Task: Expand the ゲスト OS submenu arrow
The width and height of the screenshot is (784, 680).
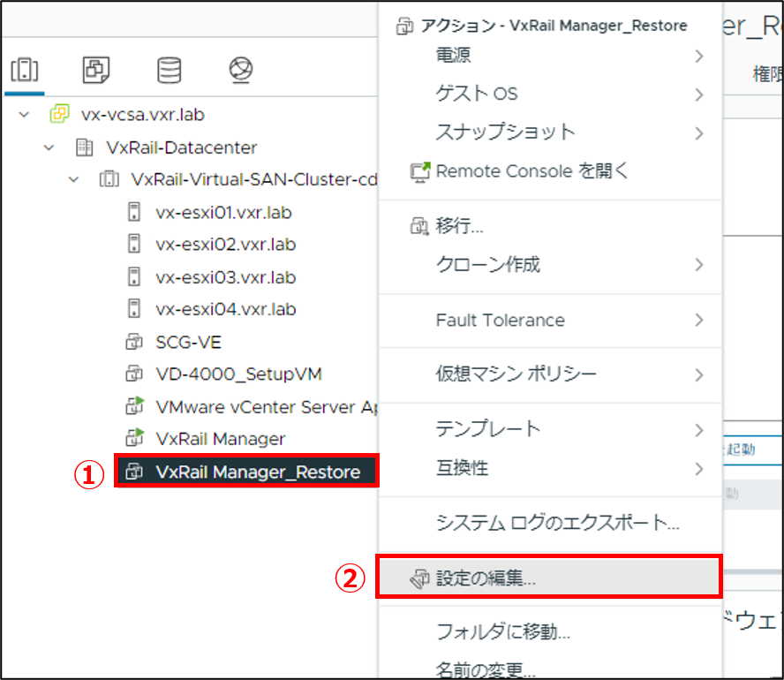Action: 699,94
